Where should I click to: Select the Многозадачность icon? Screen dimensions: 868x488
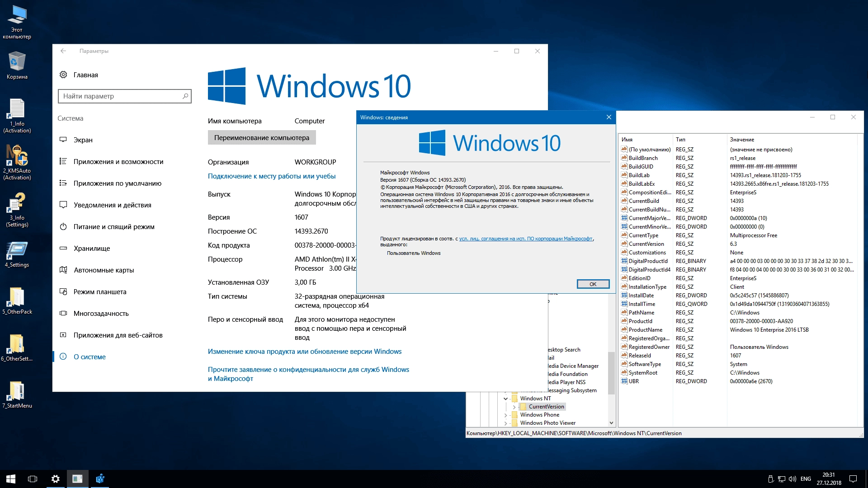pos(63,313)
